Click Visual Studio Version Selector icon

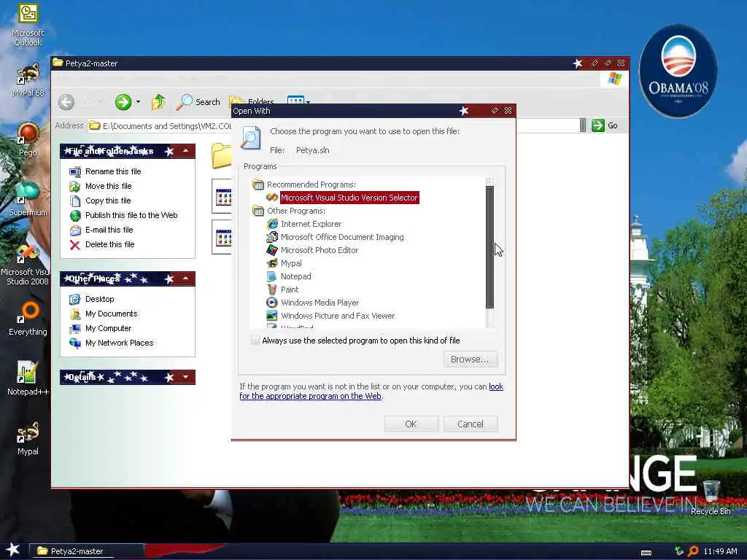pyautogui.click(x=272, y=198)
